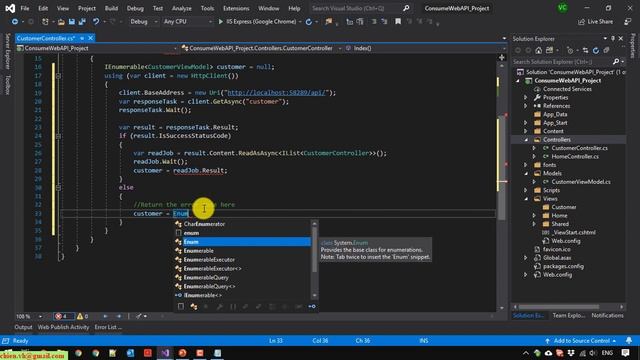The height and width of the screenshot is (360, 640).
Task: Expand the Properties node
Action: [525, 98]
